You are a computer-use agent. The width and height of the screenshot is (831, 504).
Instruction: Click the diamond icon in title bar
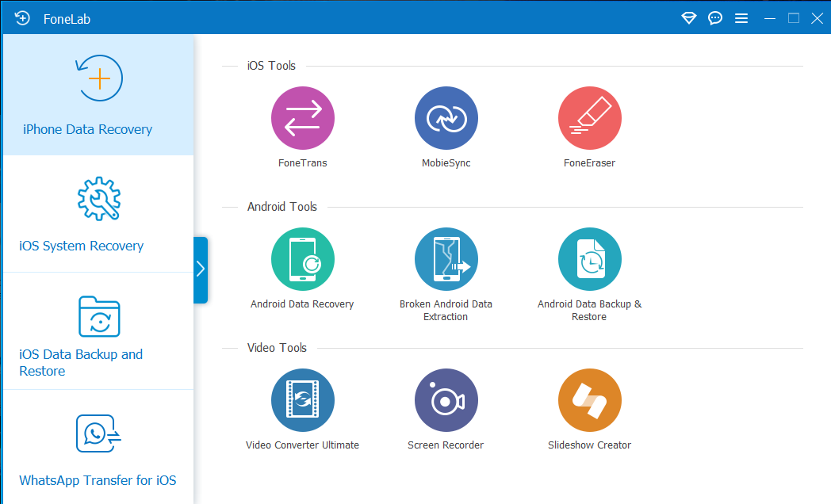pos(689,18)
